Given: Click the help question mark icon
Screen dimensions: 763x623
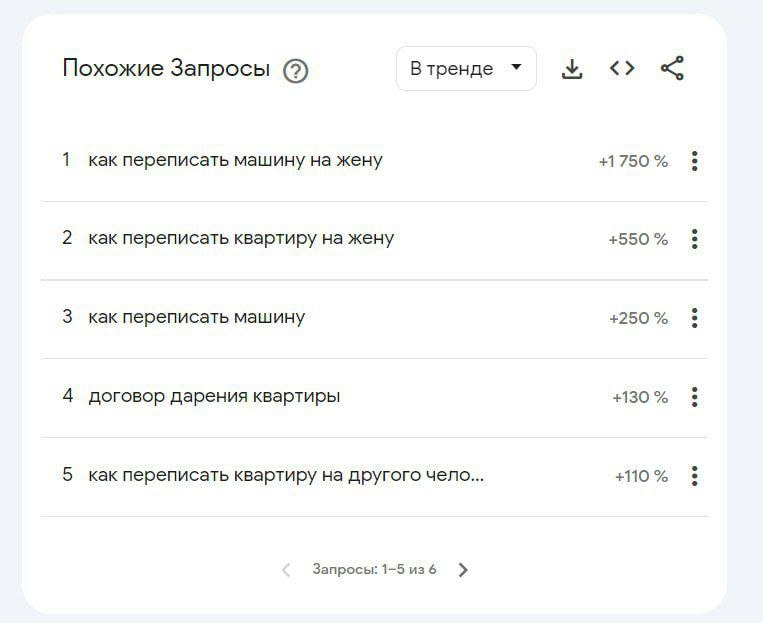Looking at the screenshot, I should (x=295, y=71).
